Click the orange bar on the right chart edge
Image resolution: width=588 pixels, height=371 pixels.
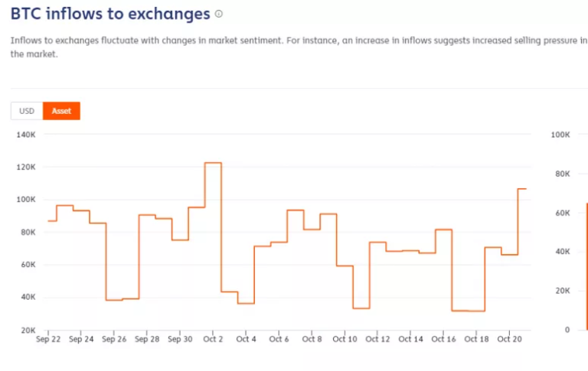tap(587, 266)
